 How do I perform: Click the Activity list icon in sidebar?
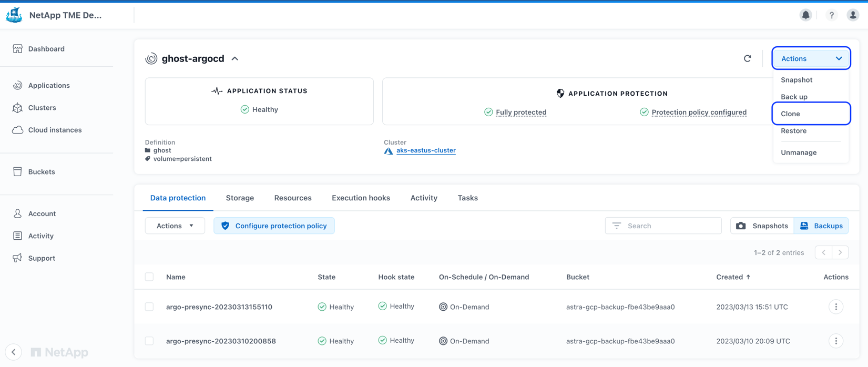(17, 236)
